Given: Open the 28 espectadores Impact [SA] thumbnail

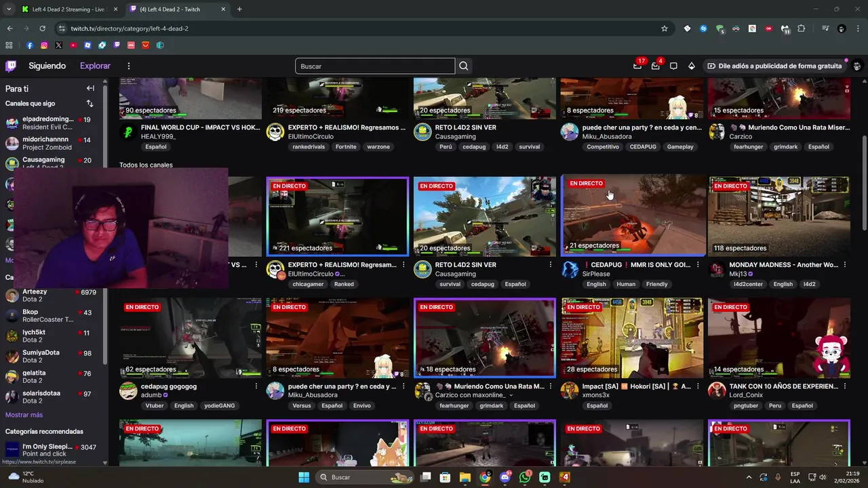Looking at the screenshot, I should [632, 338].
